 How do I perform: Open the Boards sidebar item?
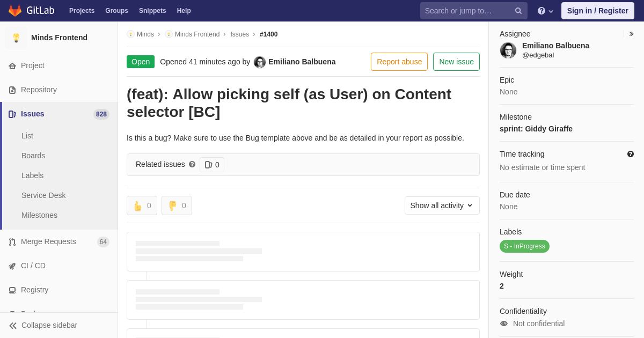click(x=33, y=156)
